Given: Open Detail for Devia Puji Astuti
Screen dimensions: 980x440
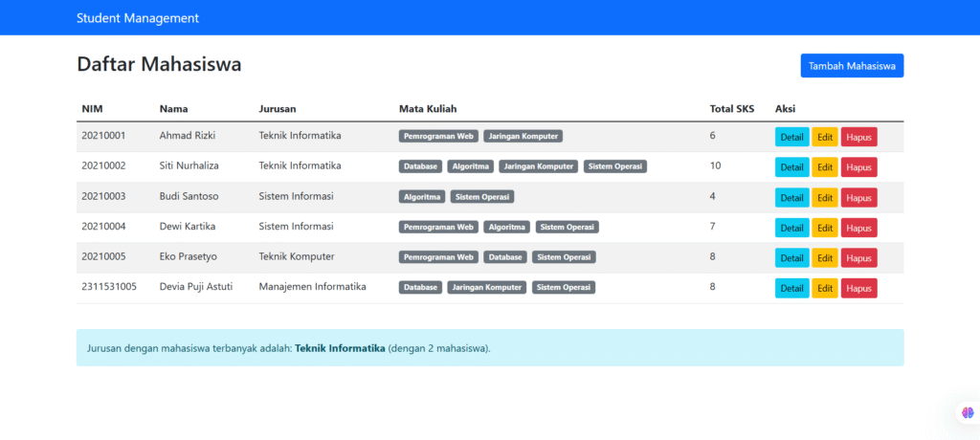Looking at the screenshot, I should [x=791, y=288].
